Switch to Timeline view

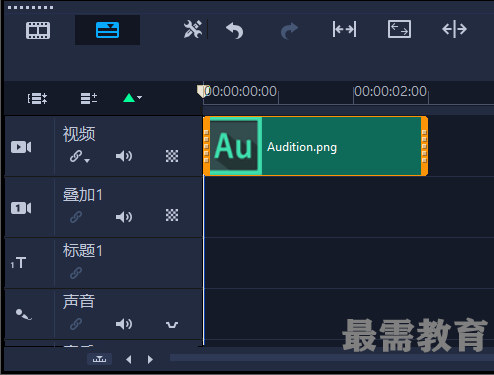click(107, 30)
